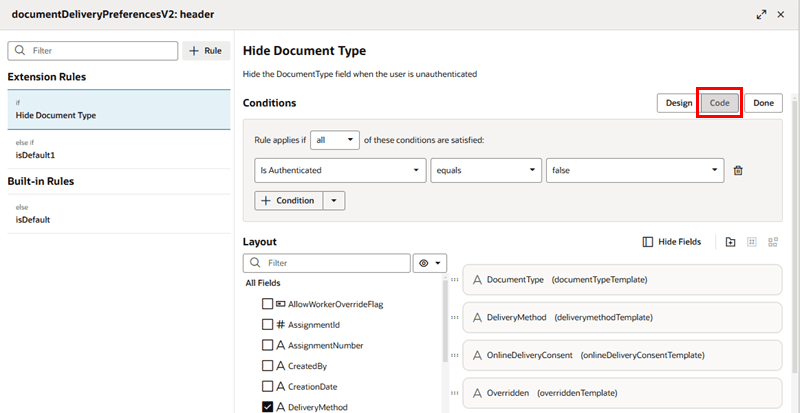The width and height of the screenshot is (800, 413).
Task: Click the Hide Fields button label
Action: tap(680, 242)
